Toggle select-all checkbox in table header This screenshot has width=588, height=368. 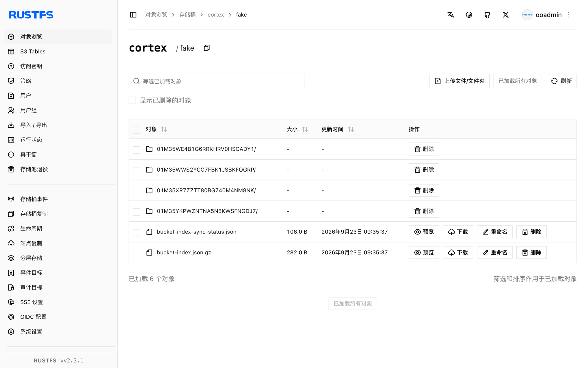[x=136, y=130]
